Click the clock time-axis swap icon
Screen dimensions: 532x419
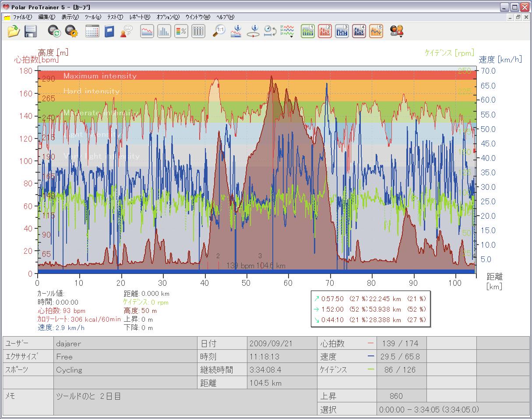click(270, 31)
